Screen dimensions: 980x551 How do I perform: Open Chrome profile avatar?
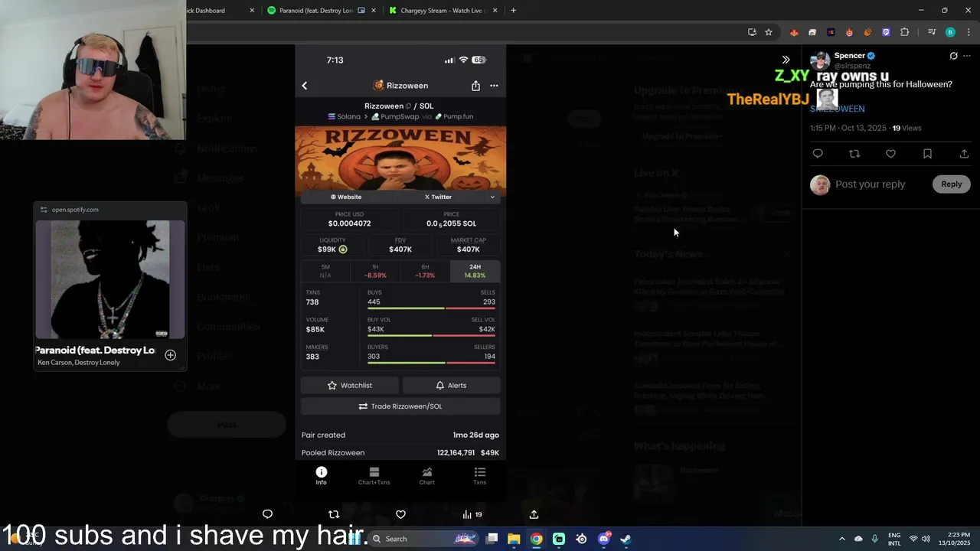(x=950, y=32)
